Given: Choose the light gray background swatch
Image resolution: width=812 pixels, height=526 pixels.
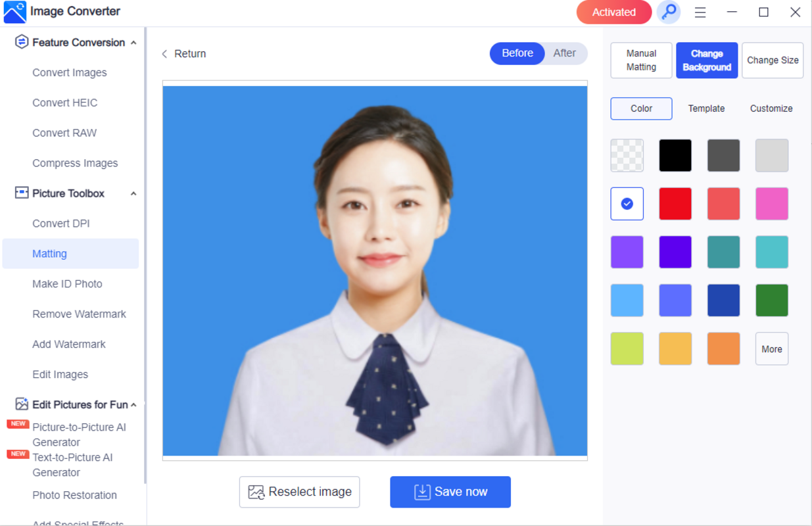Looking at the screenshot, I should click(772, 155).
